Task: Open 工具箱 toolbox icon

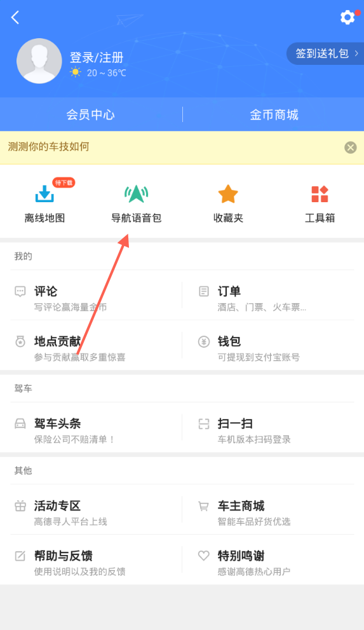Action: pyautogui.click(x=320, y=194)
